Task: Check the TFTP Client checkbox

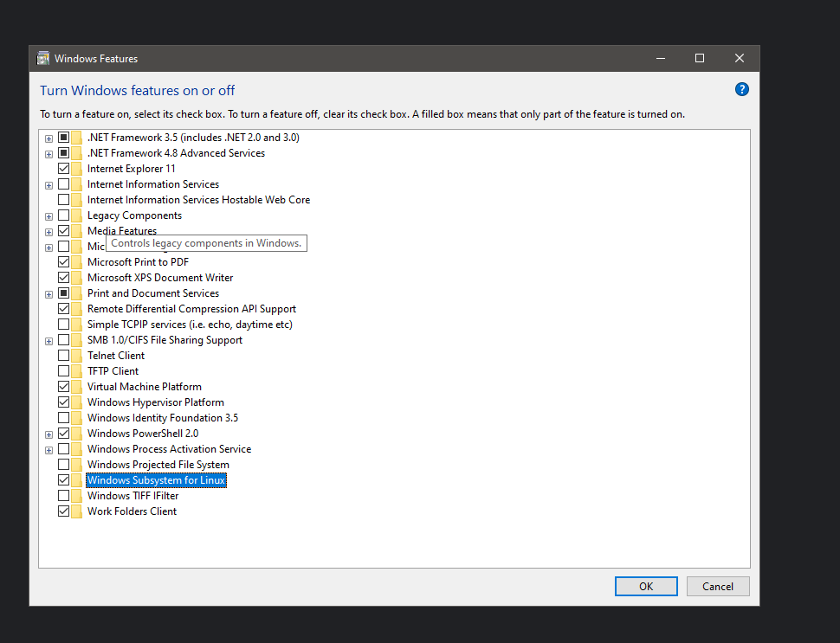Action: [x=63, y=371]
